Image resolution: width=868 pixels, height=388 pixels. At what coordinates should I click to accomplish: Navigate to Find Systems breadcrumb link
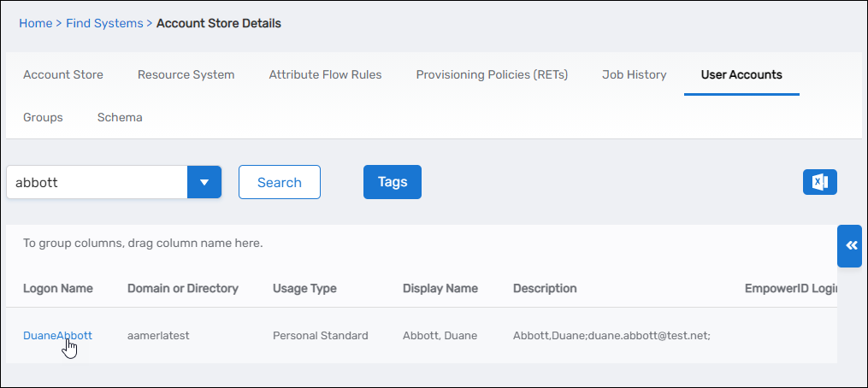click(x=104, y=23)
